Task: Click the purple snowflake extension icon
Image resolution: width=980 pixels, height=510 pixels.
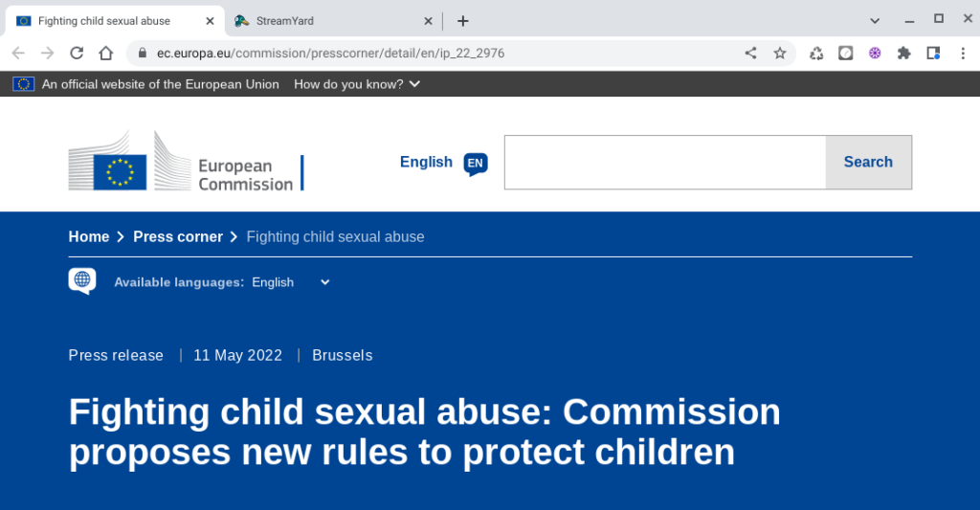Action: click(875, 54)
